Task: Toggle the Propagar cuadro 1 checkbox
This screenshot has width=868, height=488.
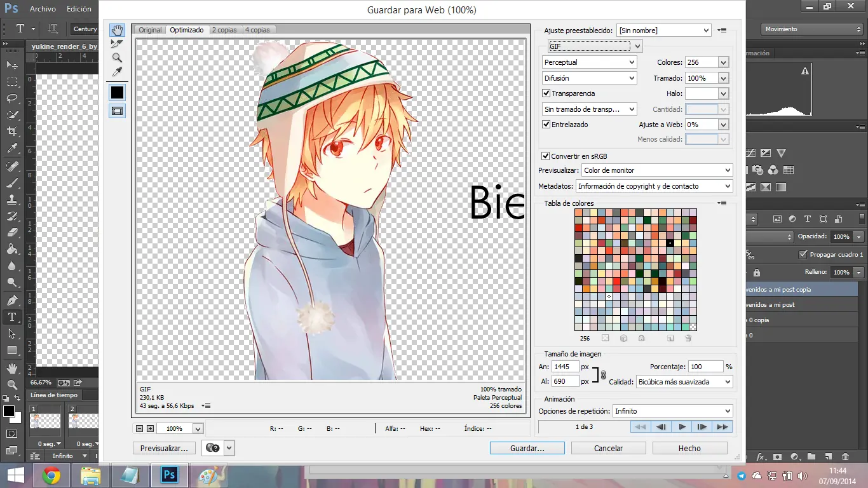Action: pos(803,255)
